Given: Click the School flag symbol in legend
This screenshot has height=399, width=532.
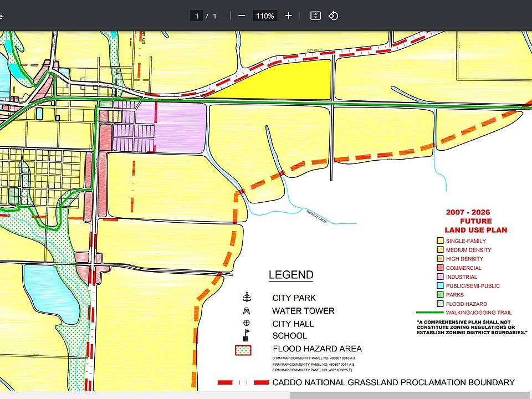Looking at the screenshot, I should click(246, 335).
